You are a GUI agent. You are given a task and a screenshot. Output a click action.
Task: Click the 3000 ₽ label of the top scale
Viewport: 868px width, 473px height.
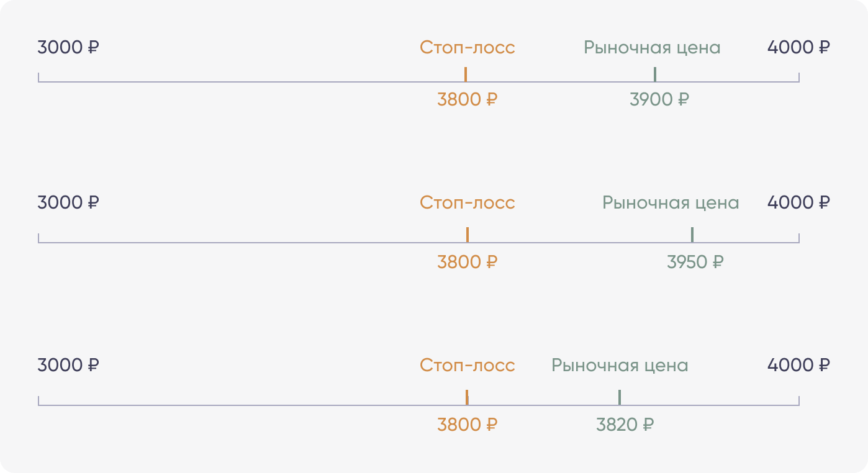pyautogui.click(x=68, y=48)
